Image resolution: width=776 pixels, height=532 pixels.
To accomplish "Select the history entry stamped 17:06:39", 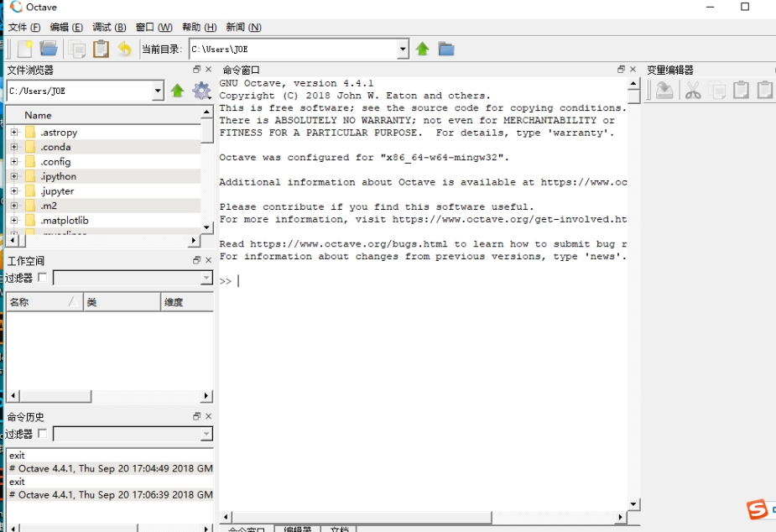I will pyautogui.click(x=111, y=494).
